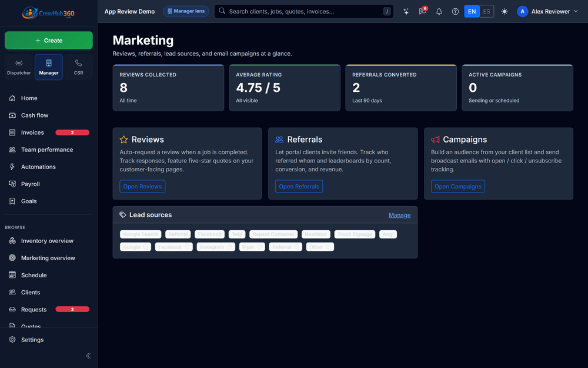Screen dimensions: 588x368
Task: Switch to CSR role tab
Action: click(x=78, y=67)
